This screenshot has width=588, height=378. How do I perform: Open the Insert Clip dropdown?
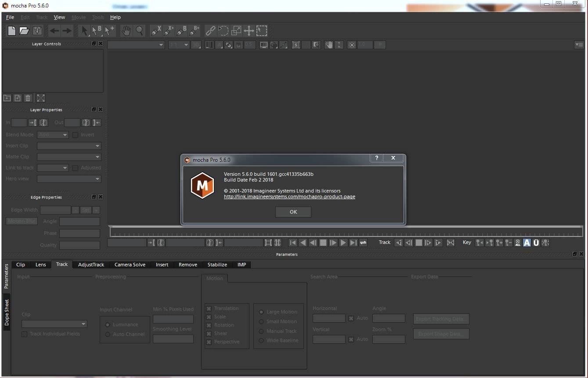(69, 146)
